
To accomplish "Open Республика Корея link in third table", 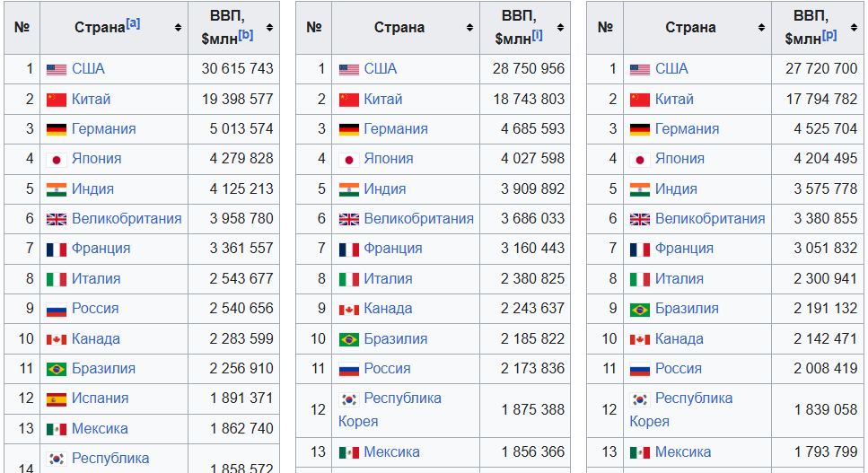I will pos(681,409).
